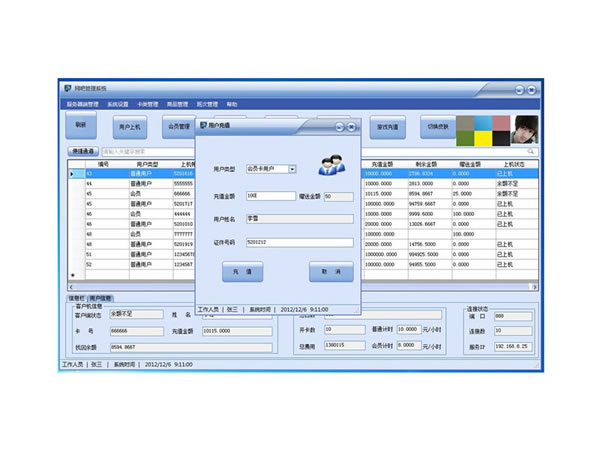Viewport: 600px width, 450px height.
Task: Pick the sky blue skin color swatch
Action: pyautogui.click(x=483, y=123)
